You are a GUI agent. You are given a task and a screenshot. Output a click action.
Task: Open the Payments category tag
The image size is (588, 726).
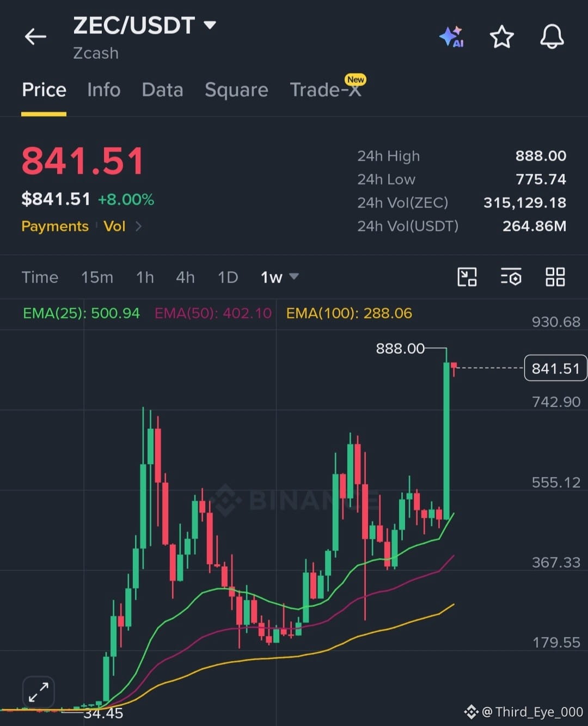[55, 226]
